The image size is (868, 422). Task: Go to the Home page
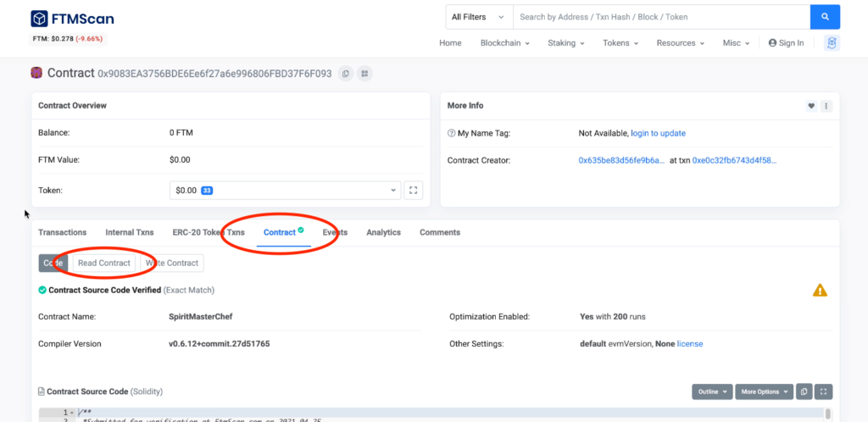[x=450, y=43]
